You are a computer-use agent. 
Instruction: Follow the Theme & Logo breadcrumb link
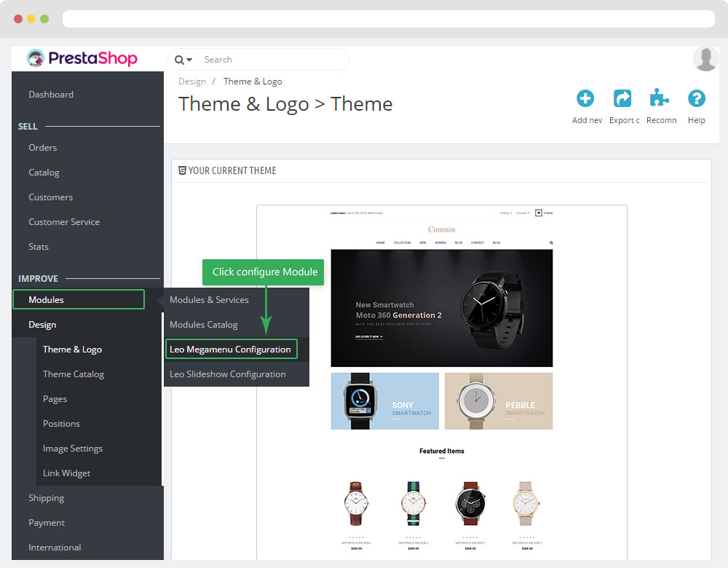(x=253, y=82)
